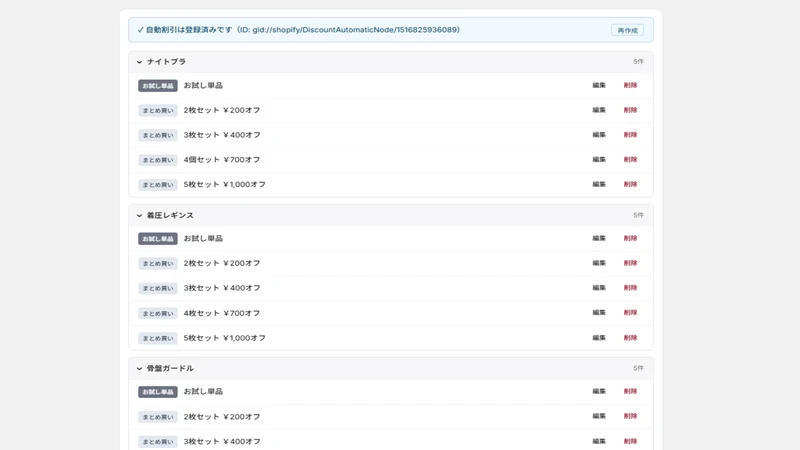Edit 骨盤ガードル 3枚セット ¥400オフ row

click(599, 441)
